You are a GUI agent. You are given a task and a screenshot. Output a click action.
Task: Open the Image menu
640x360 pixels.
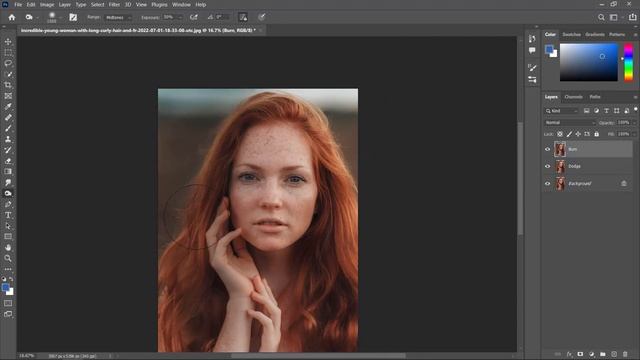pyautogui.click(x=47, y=4)
